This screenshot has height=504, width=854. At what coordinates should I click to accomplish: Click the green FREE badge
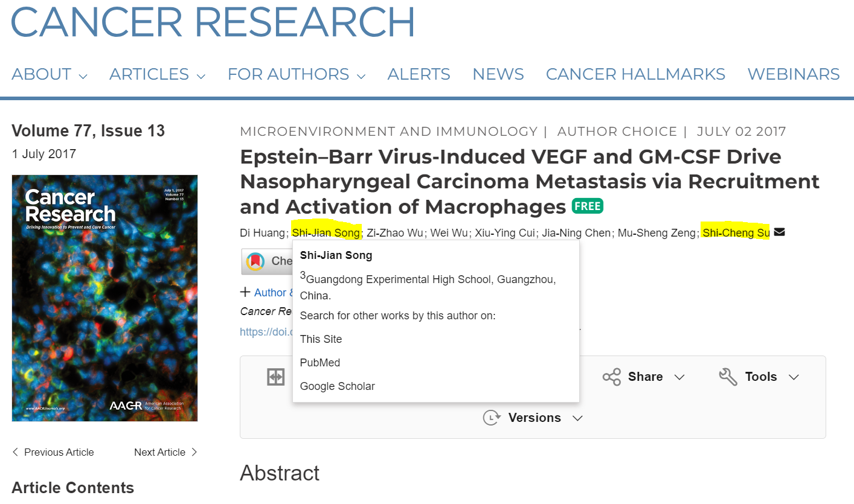coord(587,206)
